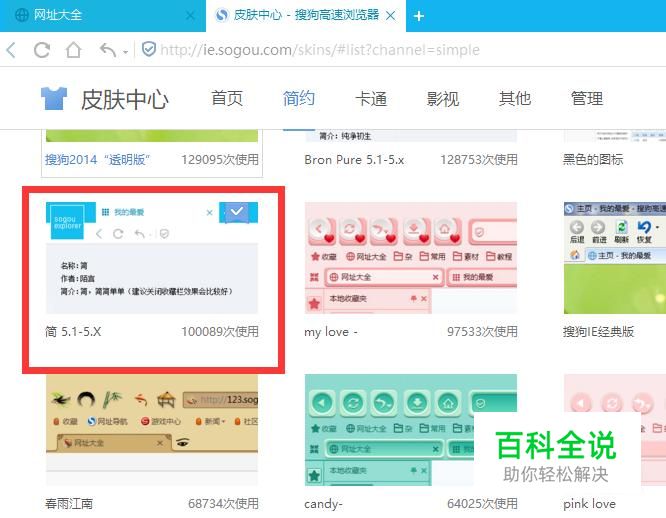Screen dimensions: 666x518
Task: Click the blue T-shirt skin center logo
Action: coord(54,98)
